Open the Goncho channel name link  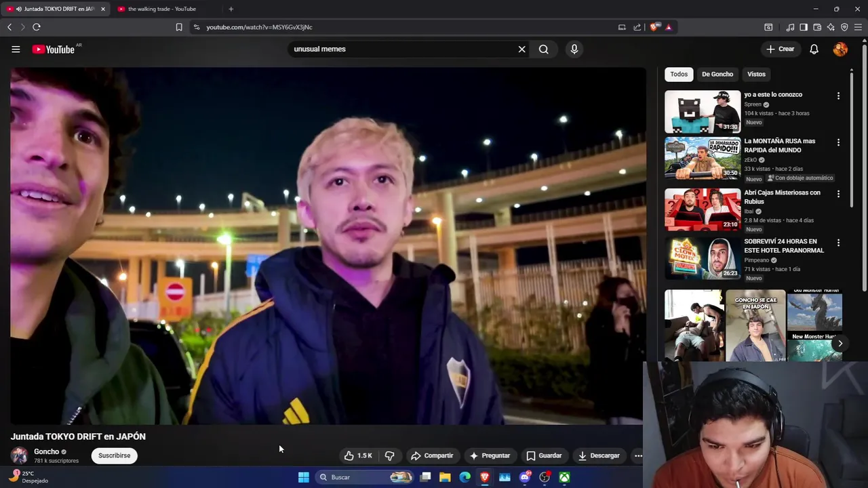click(47, 451)
